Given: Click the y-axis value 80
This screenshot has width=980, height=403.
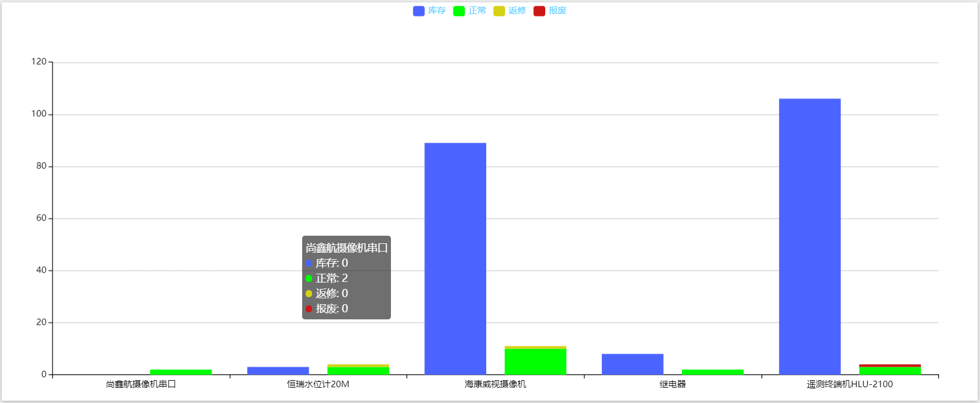Looking at the screenshot, I should 41,166.
